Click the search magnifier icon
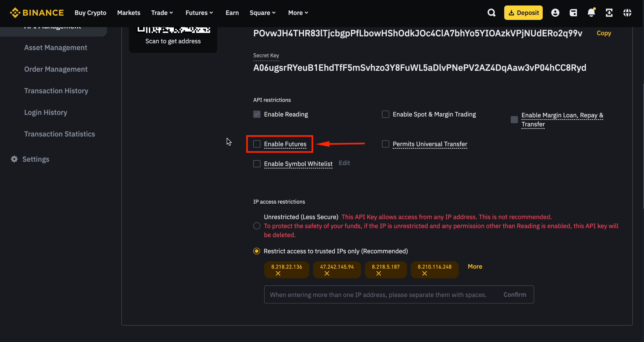The height and width of the screenshot is (342, 644). coord(491,13)
